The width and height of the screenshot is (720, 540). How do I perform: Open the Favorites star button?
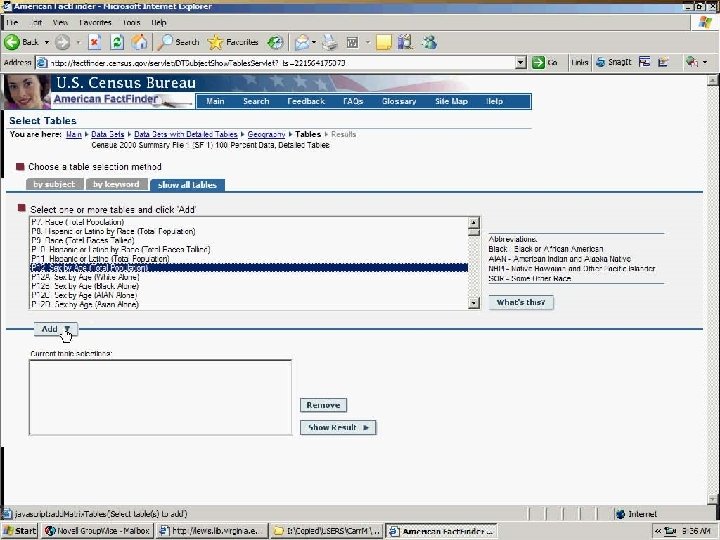pos(233,42)
